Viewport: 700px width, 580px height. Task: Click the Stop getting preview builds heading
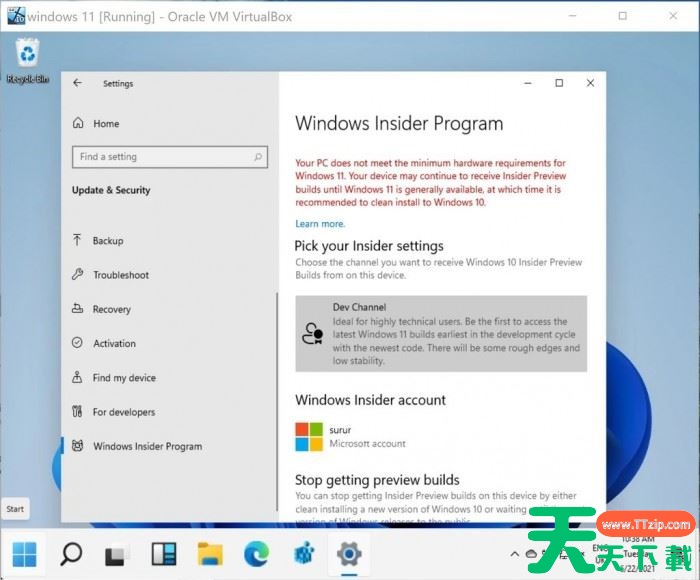coord(377,480)
